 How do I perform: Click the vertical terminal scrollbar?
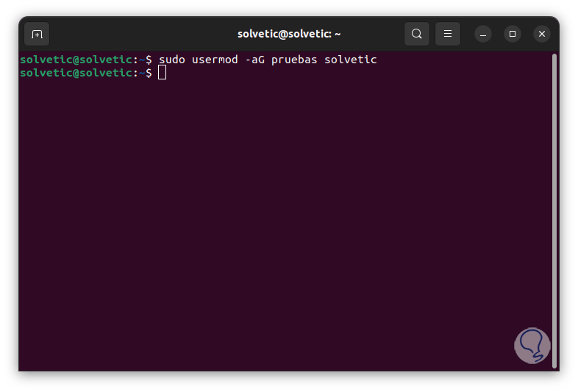tap(554, 211)
